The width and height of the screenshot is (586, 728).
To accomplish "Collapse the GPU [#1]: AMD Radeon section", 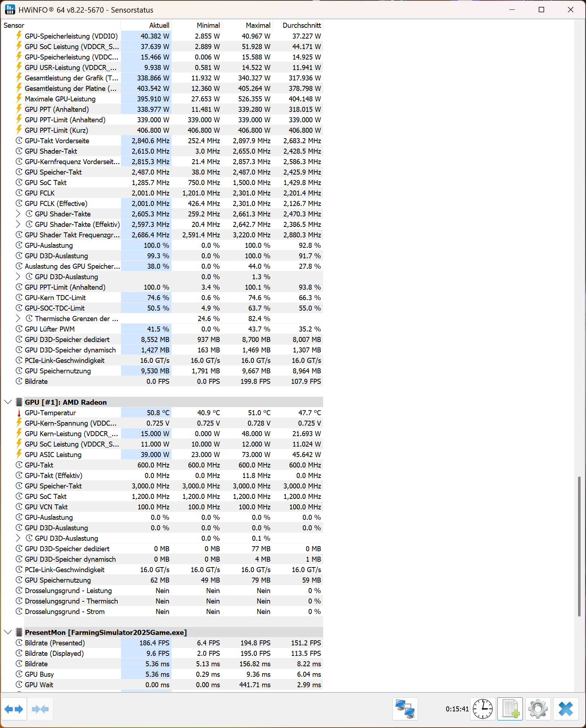I will click(x=8, y=402).
